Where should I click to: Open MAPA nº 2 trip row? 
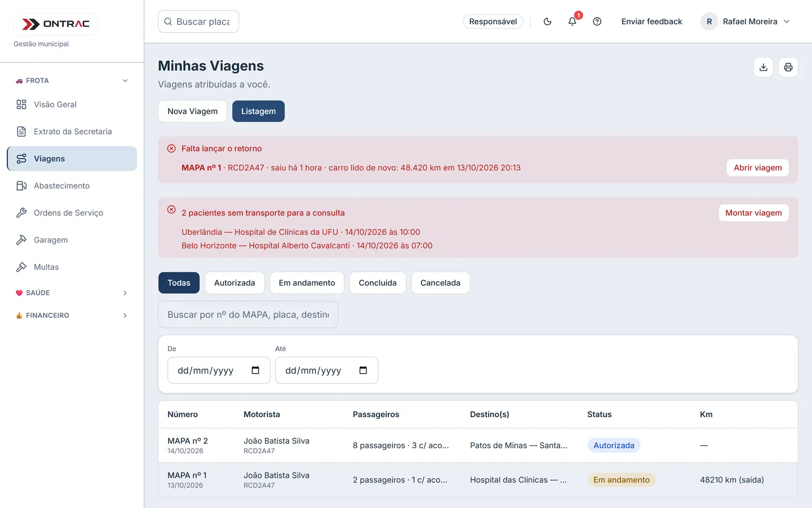click(x=478, y=445)
